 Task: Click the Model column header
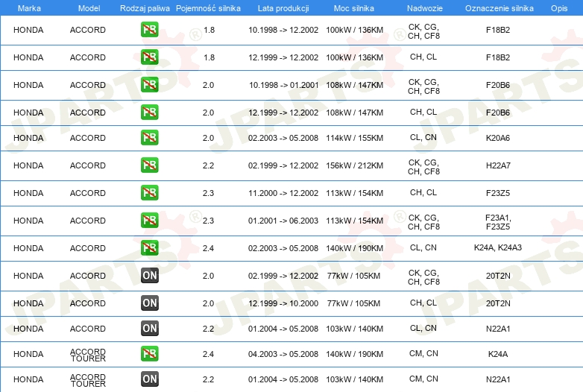coord(89,8)
